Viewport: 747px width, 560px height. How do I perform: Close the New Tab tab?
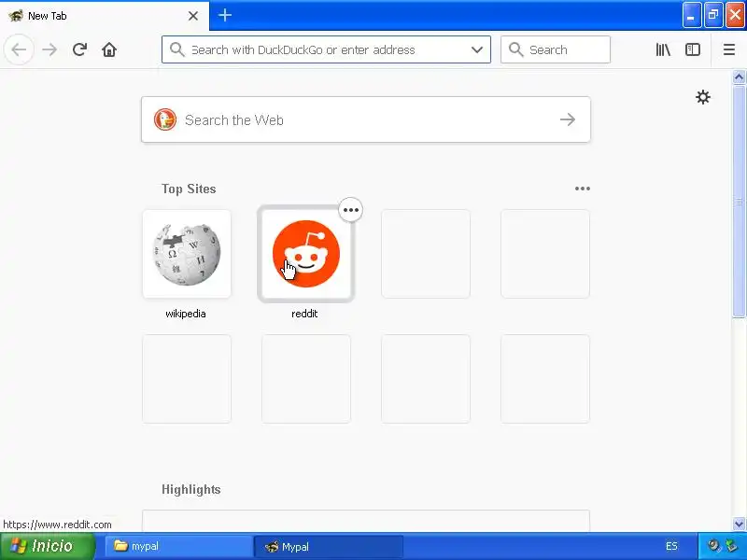point(193,16)
